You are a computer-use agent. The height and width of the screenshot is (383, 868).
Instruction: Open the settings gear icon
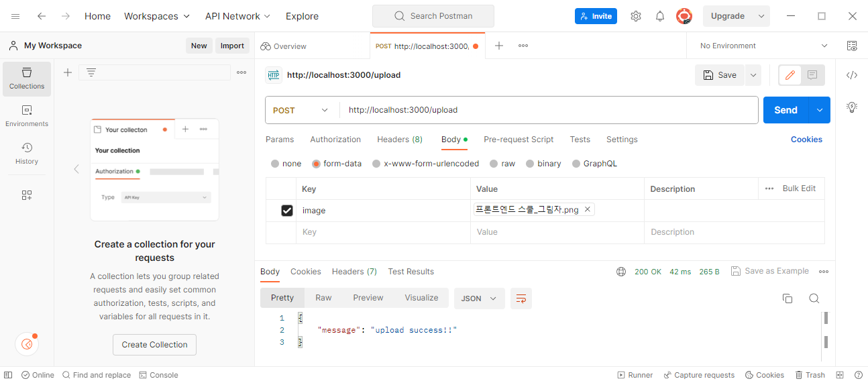pos(636,16)
